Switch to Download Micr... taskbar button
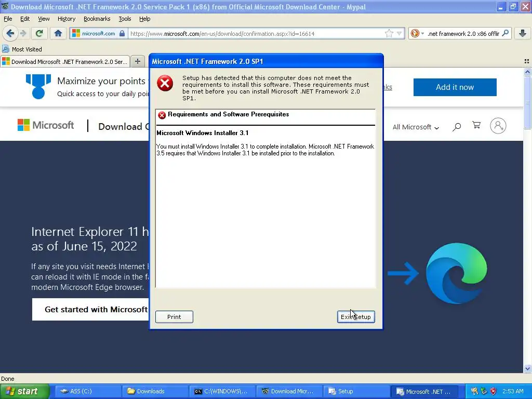 288,391
